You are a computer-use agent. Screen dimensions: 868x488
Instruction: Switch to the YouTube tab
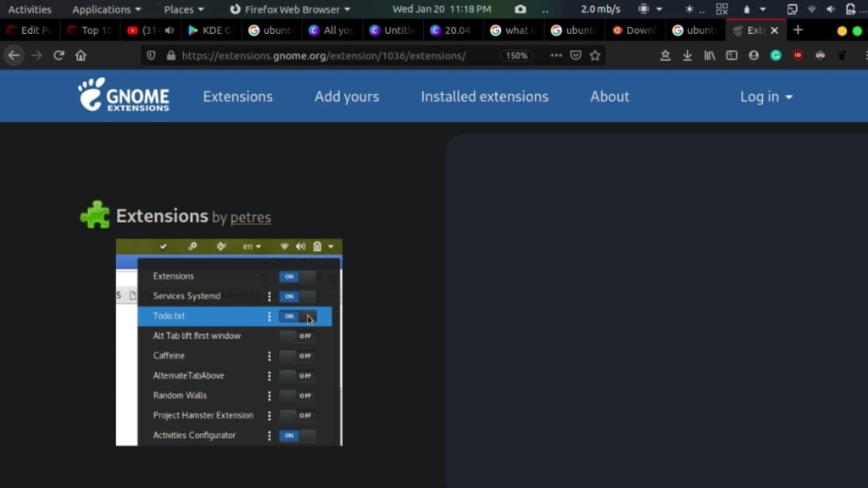[x=142, y=30]
